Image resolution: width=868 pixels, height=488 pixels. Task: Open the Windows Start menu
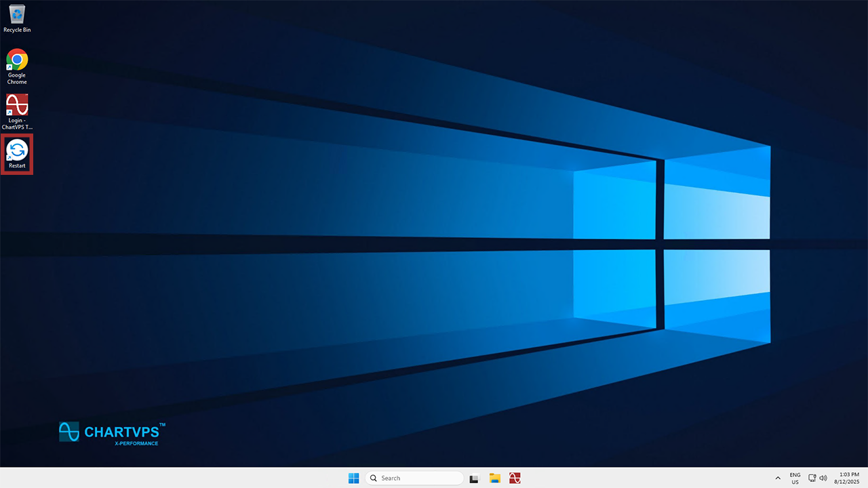click(353, 478)
